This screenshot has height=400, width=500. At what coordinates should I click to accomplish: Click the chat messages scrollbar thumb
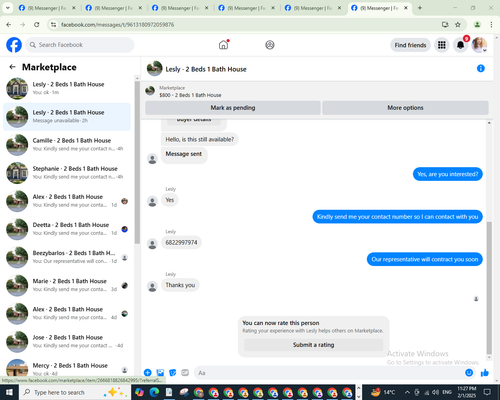pyautogui.click(x=489, y=288)
